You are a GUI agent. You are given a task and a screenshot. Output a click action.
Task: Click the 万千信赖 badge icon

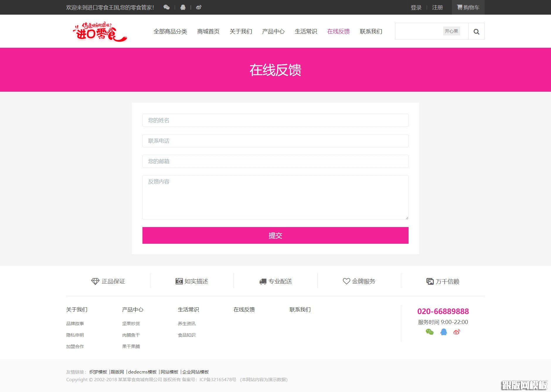430,281
